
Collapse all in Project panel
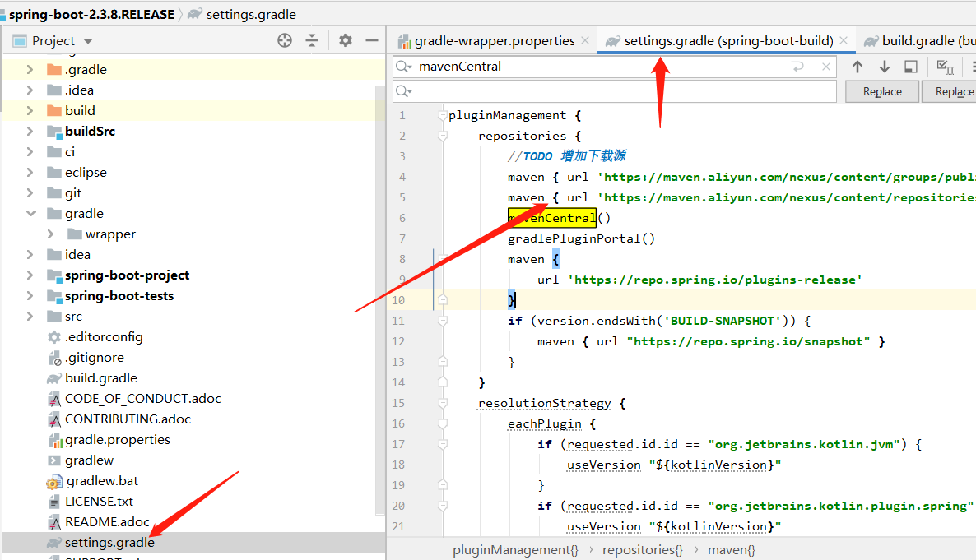[x=312, y=40]
